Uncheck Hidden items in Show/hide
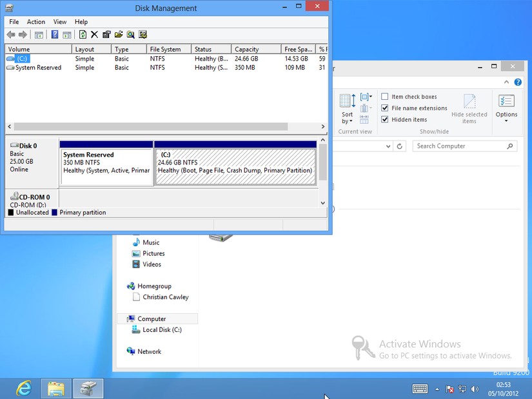This screenshot has width=532, height=399. (x=385, y=119)
